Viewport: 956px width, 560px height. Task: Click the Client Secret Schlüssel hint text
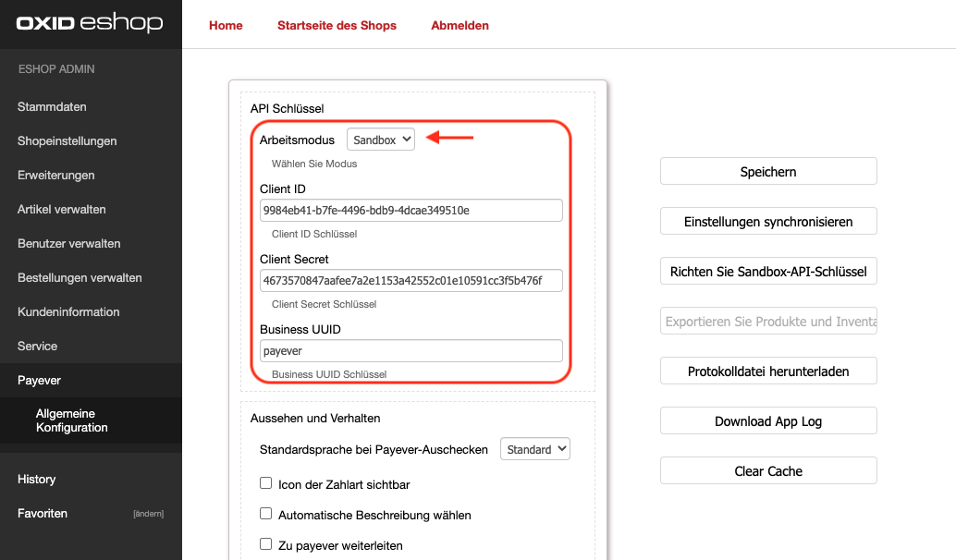(x=324, y=303)
